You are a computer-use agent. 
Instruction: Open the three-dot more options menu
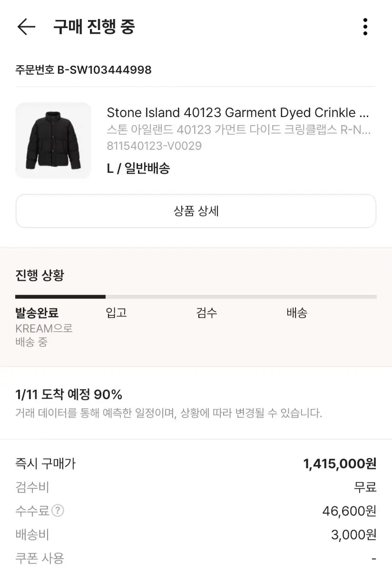[365, 27]
